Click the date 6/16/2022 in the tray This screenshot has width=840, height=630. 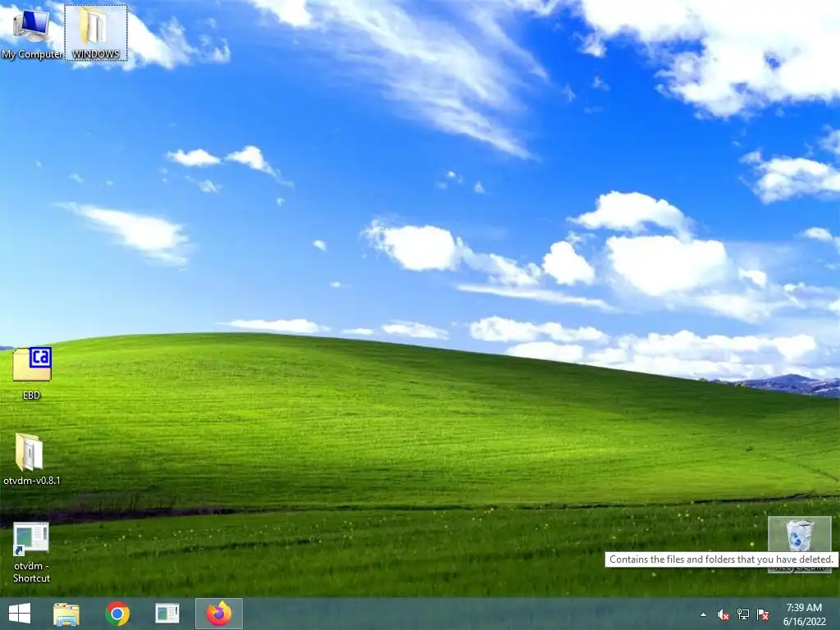[x=804, y=622]
